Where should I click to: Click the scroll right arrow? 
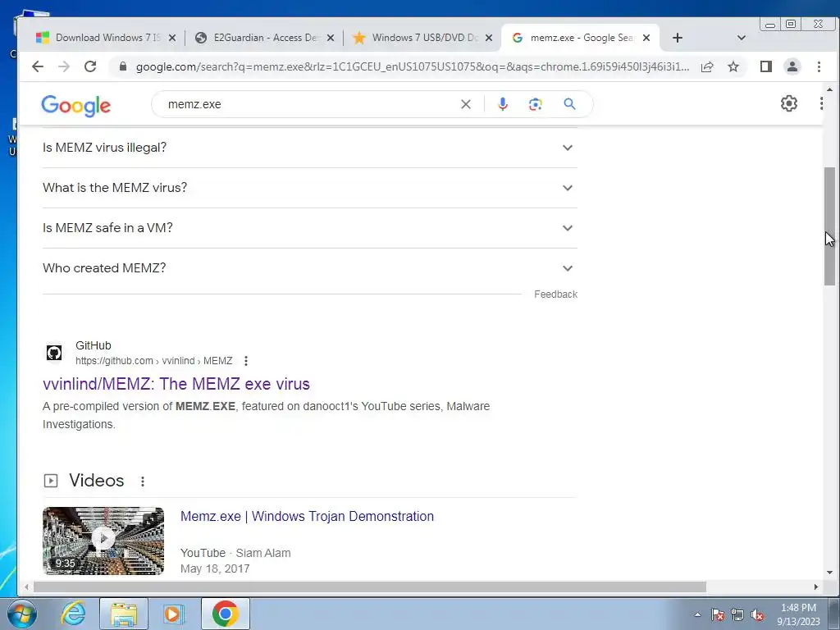816,587
